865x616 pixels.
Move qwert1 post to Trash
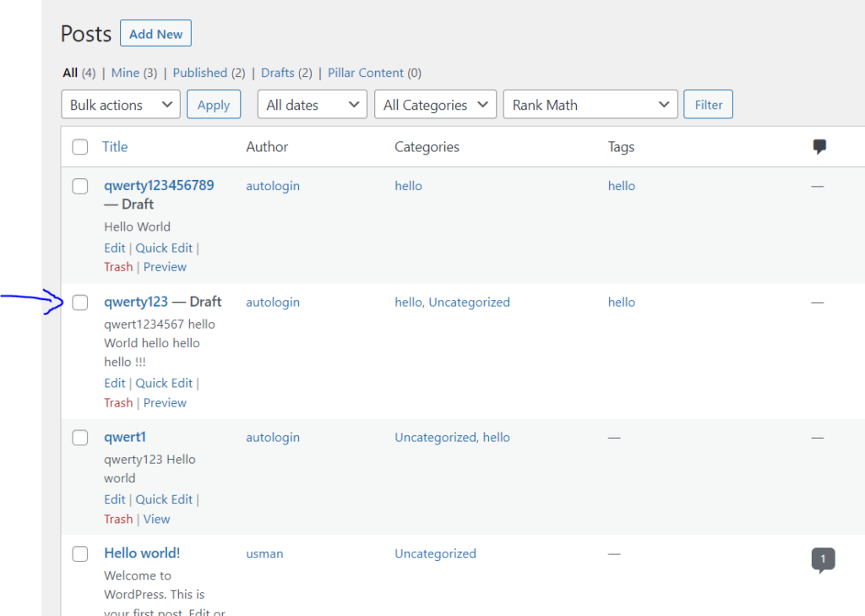(118, 519)
